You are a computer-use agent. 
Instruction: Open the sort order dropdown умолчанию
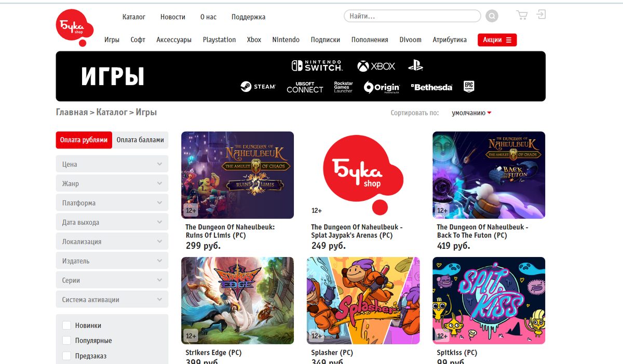(471, 113)
